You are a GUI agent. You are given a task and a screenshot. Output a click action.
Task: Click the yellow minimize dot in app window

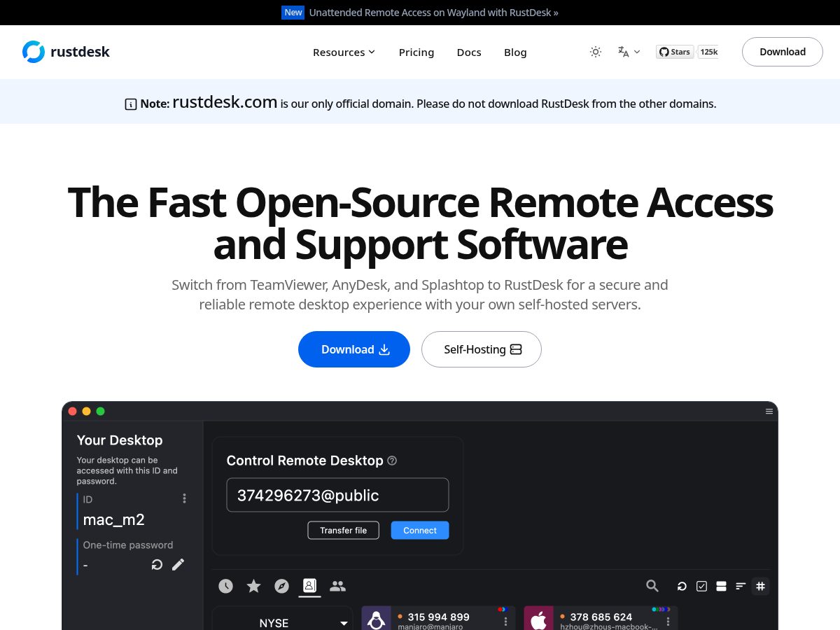86,412
